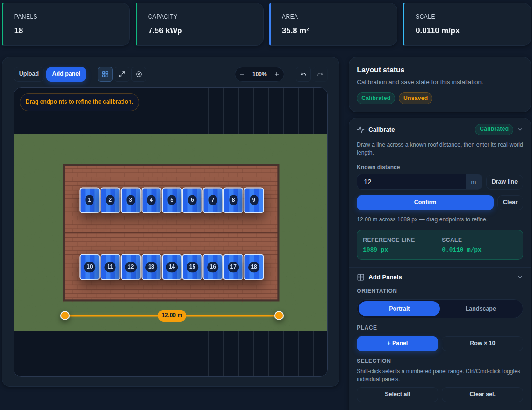The width and height of the screenshot is (532, 410).
Task: Clear the calibration line
Action: pos(510,202)
